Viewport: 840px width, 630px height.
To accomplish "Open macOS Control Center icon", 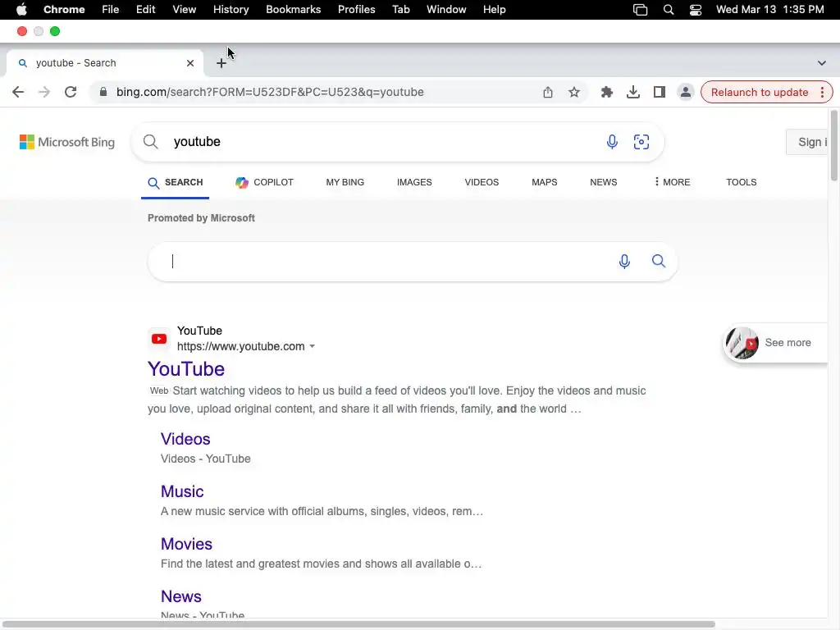I will pos(696,10).
